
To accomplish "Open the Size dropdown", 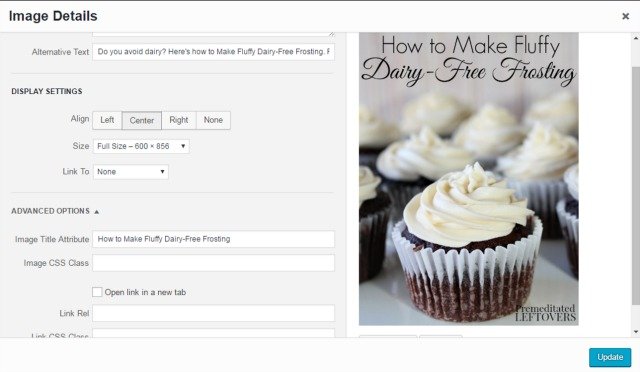I will [x=141, y=146].
